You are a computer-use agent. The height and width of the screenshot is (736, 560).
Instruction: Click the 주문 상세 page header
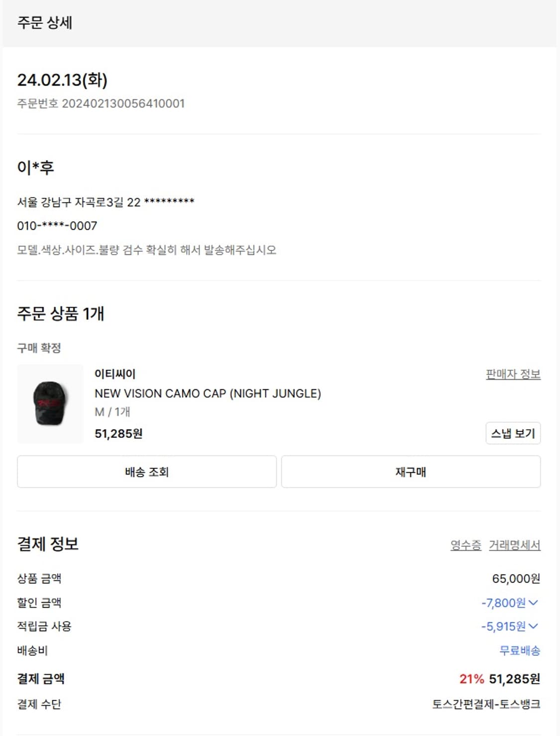pyautogui.click(x=45, y=22)
